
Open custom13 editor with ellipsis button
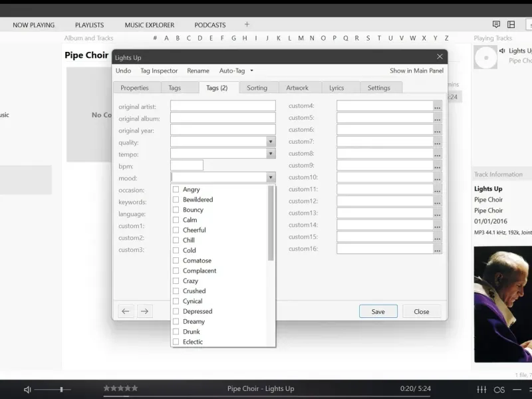coord(438,213)
